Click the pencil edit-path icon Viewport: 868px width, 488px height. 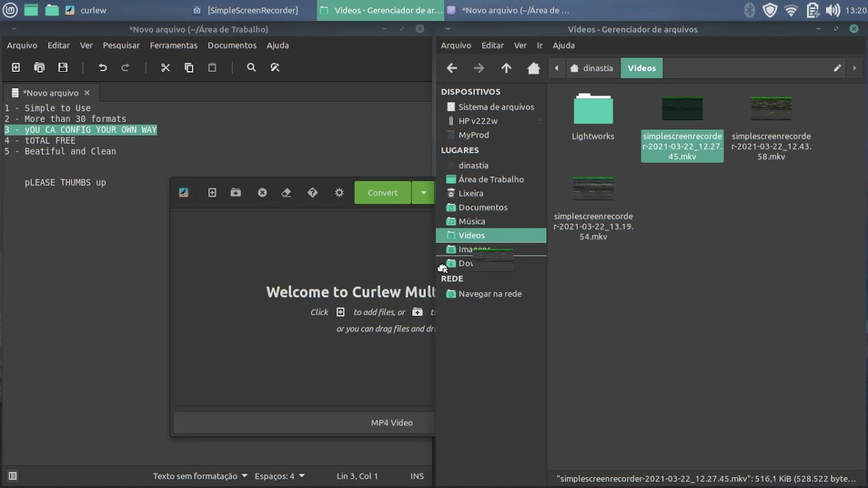click(837, 68)
